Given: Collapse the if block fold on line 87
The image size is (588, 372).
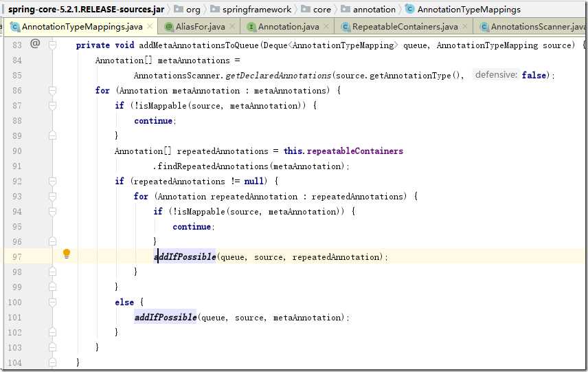Looking at the screenshot, I should (x=52, y=105).
